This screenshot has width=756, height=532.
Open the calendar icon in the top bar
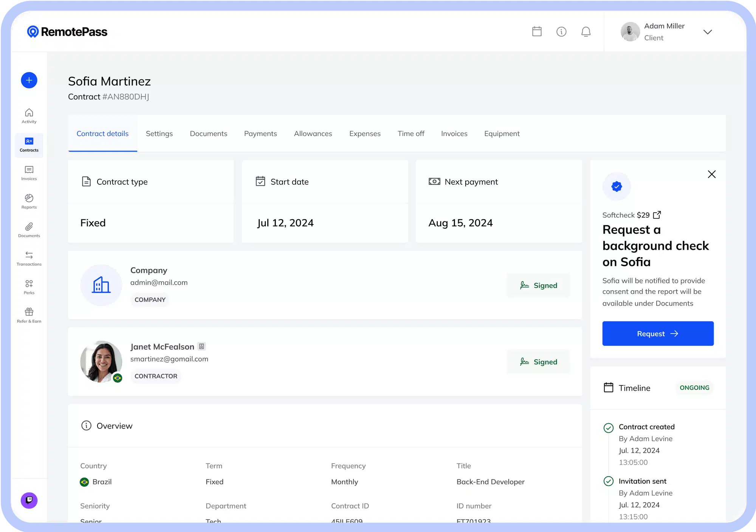(x=537, y=32)
